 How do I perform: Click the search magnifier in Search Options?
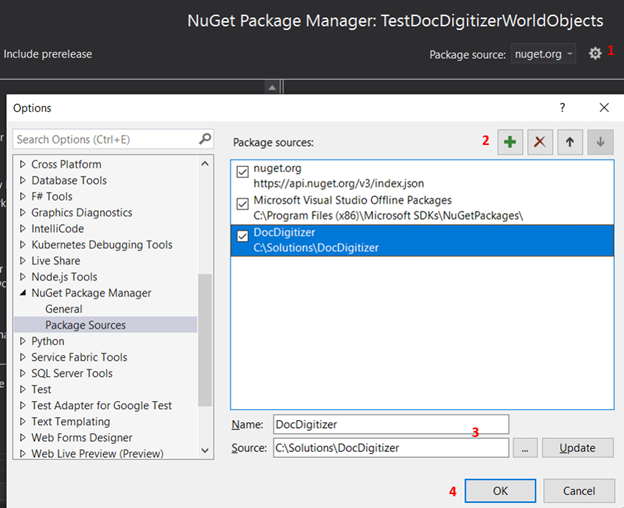(204, 139)
